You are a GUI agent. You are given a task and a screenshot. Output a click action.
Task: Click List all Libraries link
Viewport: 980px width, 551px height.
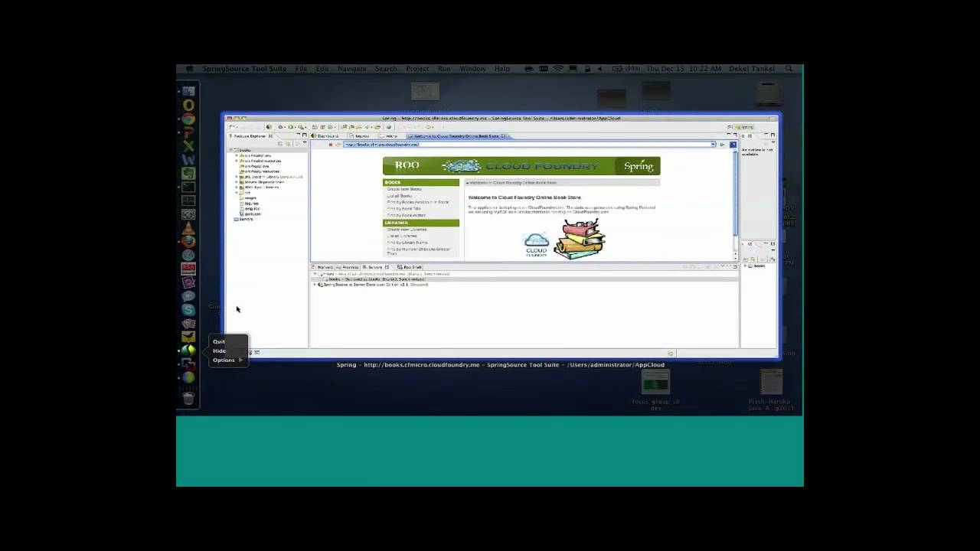402,236
